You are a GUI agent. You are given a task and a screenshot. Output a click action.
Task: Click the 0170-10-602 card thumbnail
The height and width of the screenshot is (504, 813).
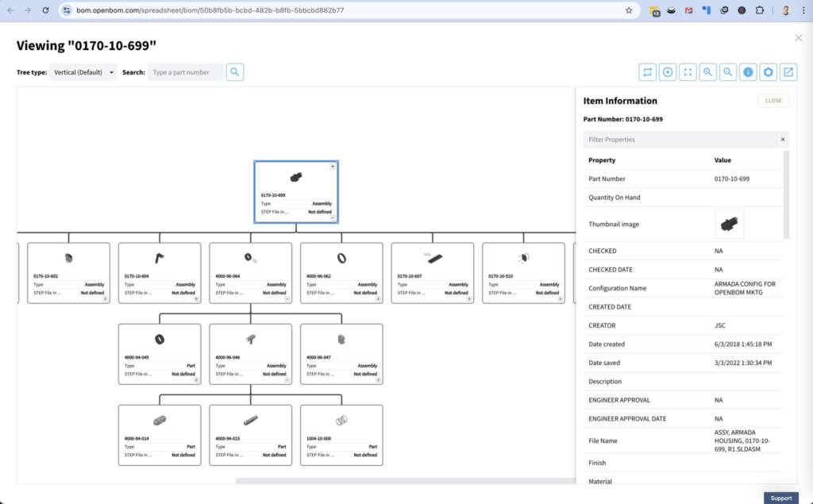(x=68, y=258)
